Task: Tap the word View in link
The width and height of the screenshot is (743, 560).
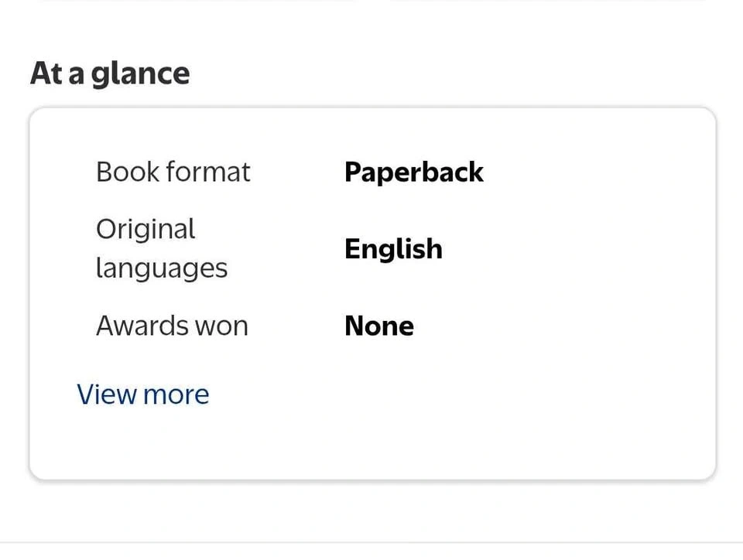Action: 107,394
